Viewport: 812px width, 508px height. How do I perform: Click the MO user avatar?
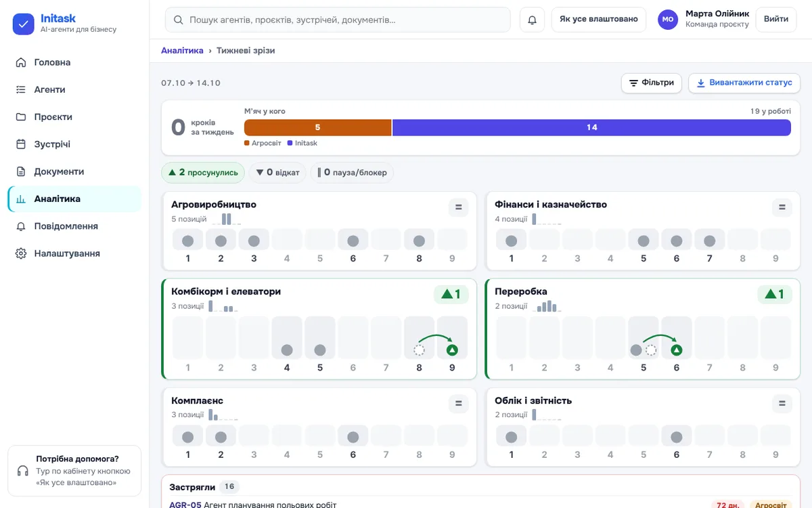pyautogui.click(x=668, y=20)
